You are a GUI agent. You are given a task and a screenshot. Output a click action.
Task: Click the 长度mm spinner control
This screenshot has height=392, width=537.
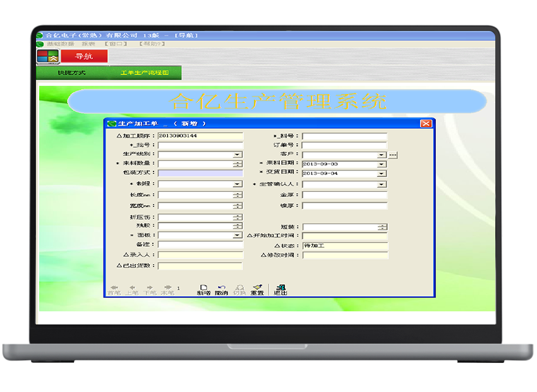point(238,195)
